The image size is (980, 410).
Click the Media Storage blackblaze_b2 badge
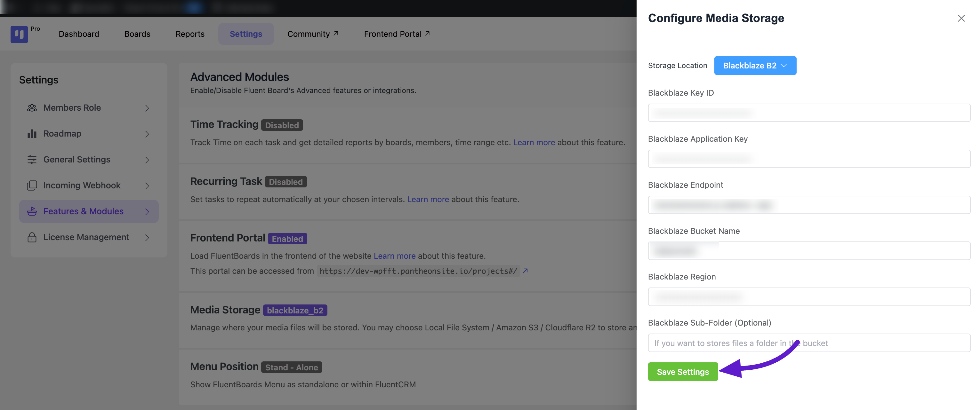[295, 311]
